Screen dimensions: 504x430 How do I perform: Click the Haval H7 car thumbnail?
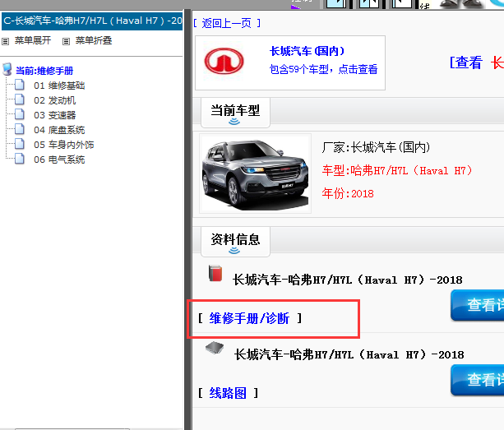pos(255,173)
